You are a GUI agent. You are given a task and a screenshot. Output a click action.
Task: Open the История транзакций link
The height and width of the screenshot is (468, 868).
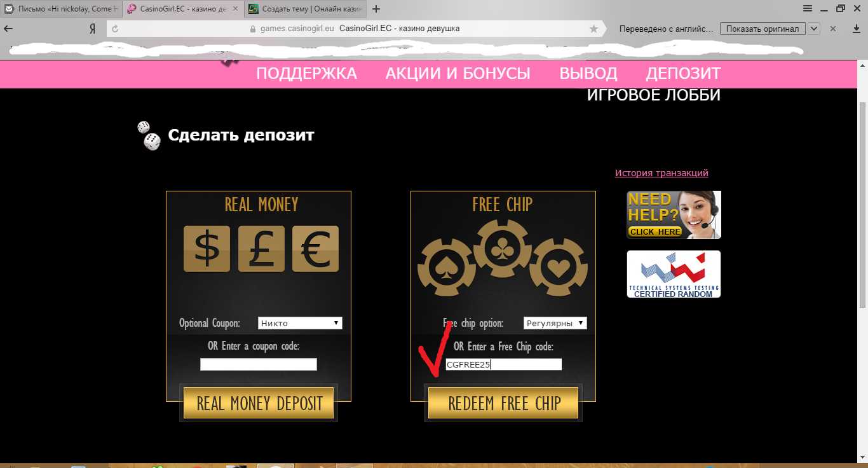[x=661, y=173]
